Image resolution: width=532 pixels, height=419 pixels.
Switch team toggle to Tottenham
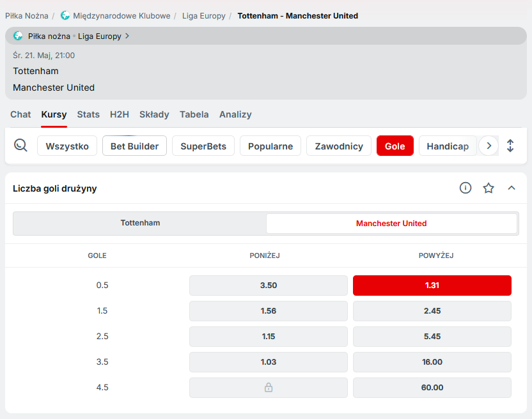pos(140,224)
